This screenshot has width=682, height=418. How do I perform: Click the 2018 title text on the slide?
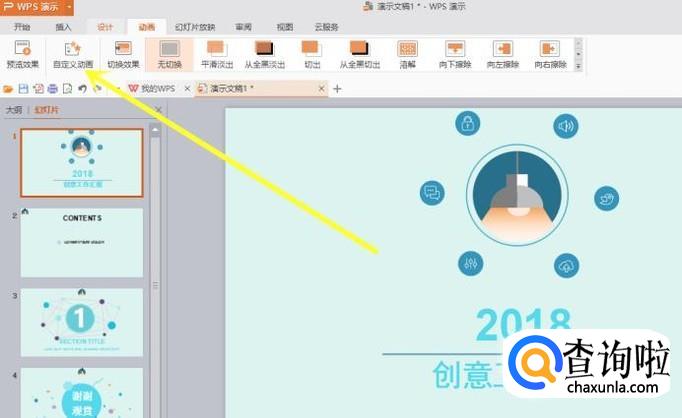click(x=522, y=324)
